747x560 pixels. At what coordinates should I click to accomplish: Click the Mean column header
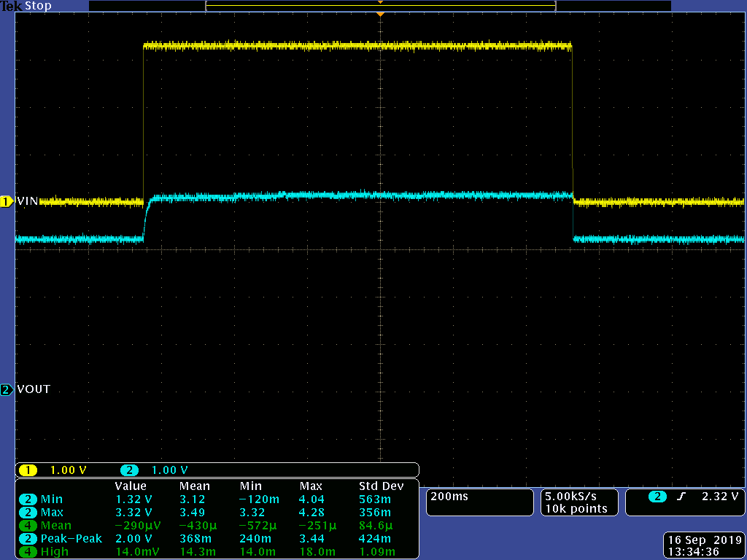194,486
